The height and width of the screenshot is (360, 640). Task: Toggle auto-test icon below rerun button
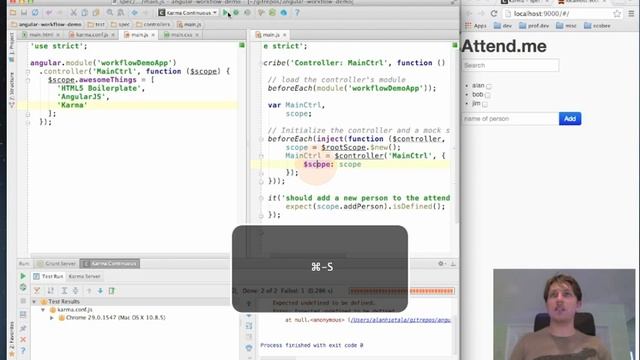(x=23, y=287)
